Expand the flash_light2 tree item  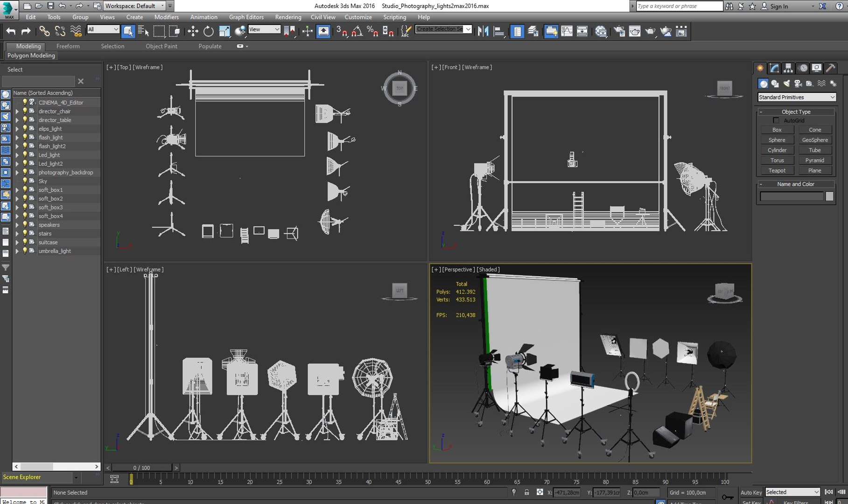coord(17,147)
